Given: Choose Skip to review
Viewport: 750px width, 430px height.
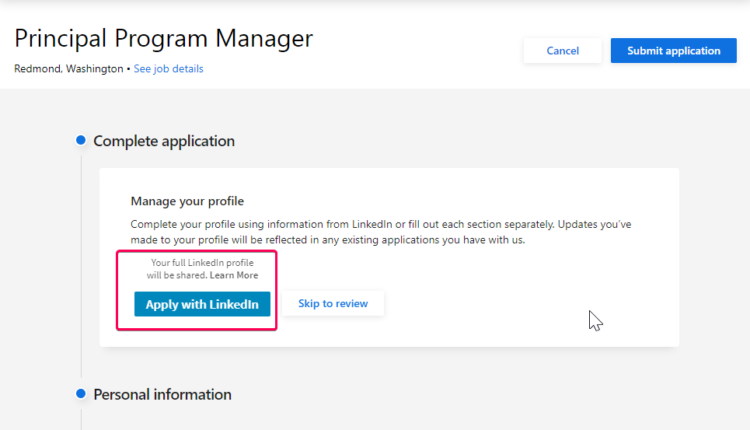Looking at the screenshot, I should (332, 303).
